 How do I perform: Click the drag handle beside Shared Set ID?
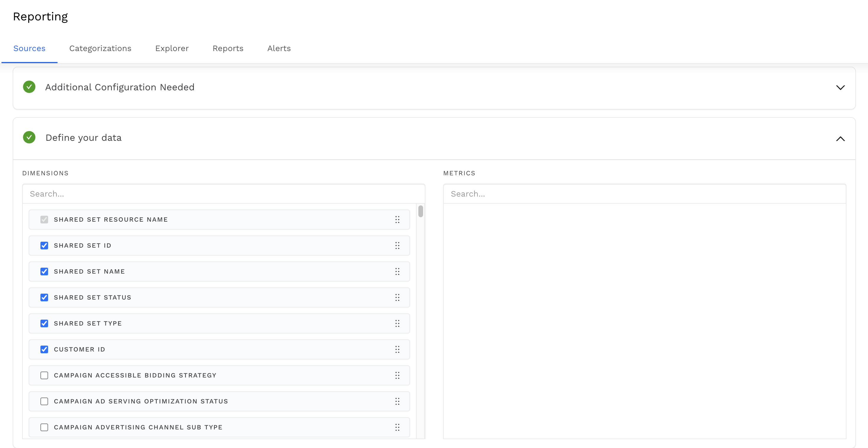pos(398,246)
